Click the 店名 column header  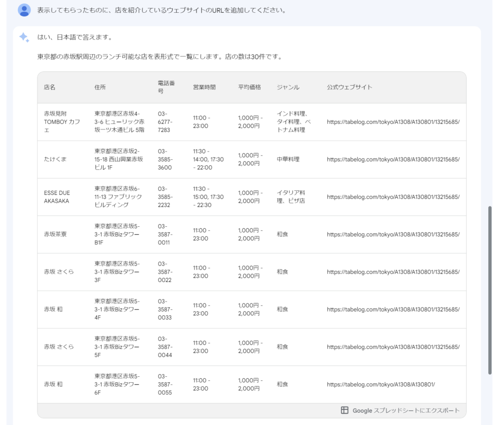(50, 87)
